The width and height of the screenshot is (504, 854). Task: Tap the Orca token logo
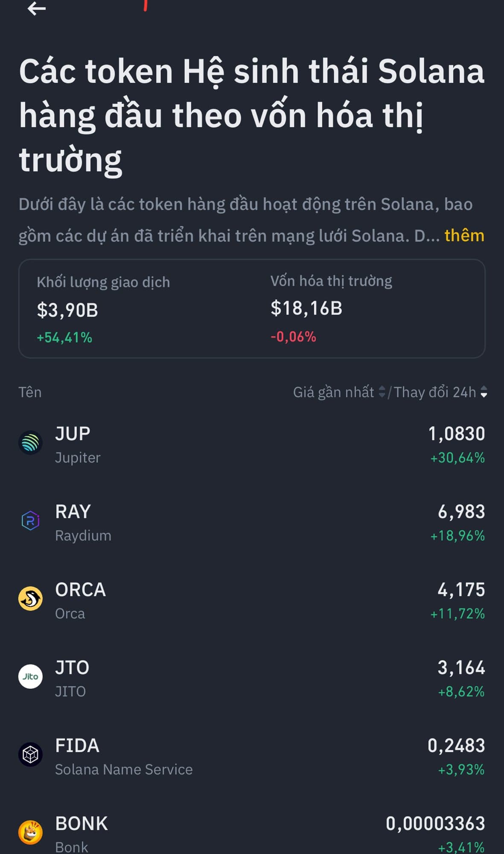point(30,599)
